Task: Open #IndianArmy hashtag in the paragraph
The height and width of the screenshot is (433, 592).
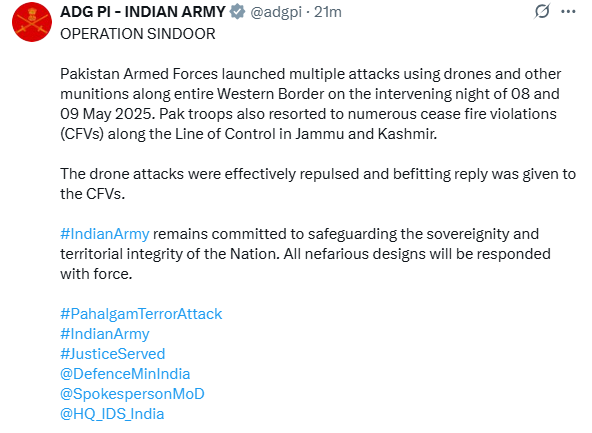Action: click(105, 234)
